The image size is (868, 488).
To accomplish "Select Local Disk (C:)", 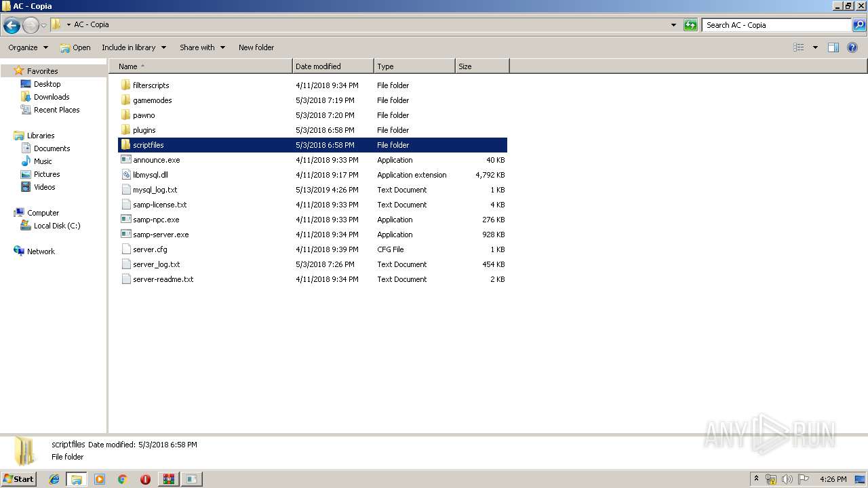I will point(57,226).
